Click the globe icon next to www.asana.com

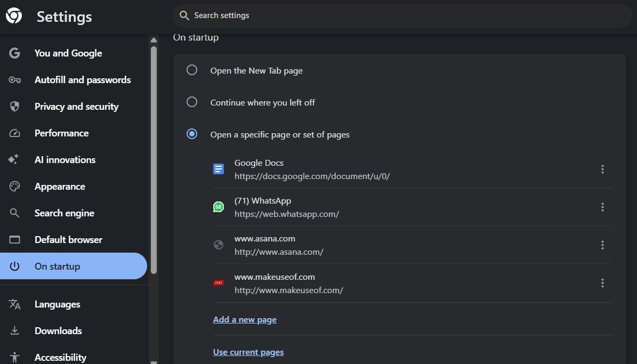218,245
